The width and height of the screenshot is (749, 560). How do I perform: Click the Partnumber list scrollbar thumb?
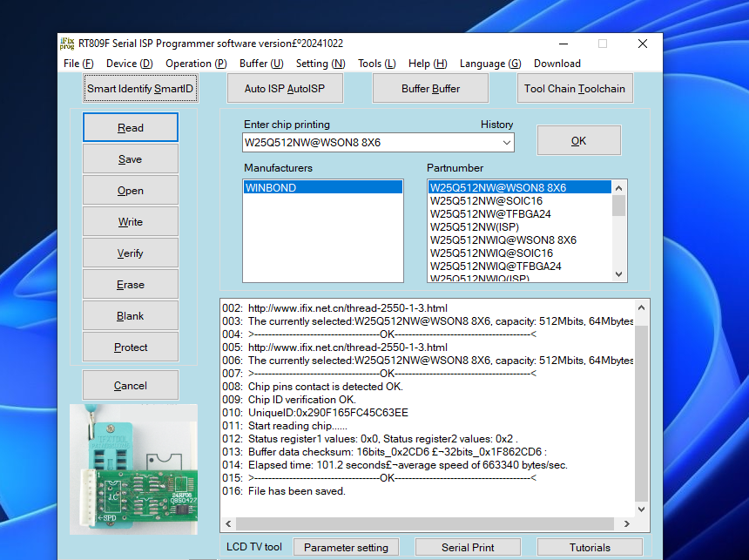[x=619, y=206]
